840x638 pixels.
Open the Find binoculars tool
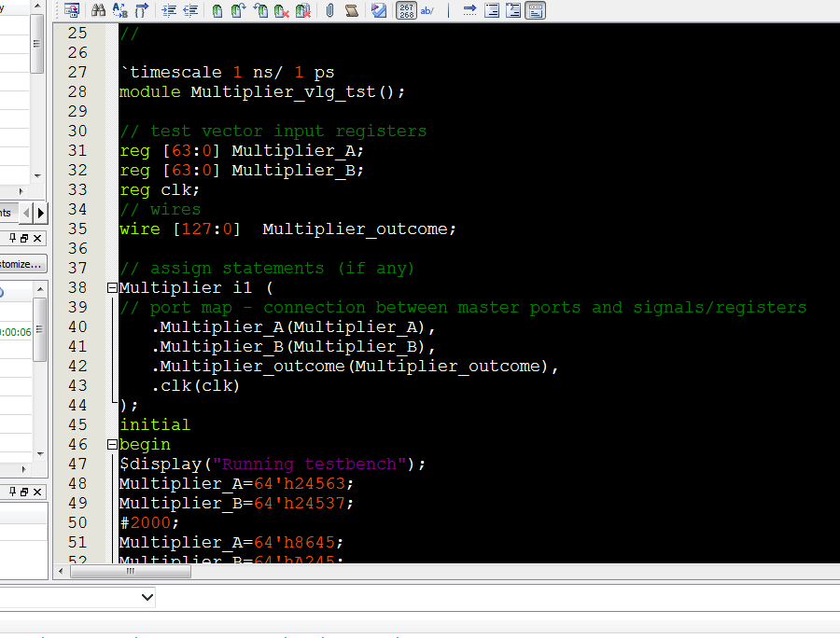[99, 10]
